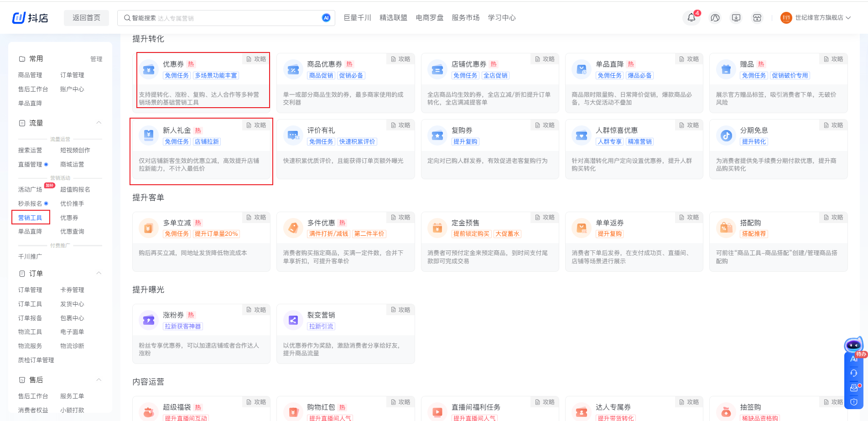Viewport: 868px width, 421px height.
Task: Click the 抖店 logo
Action: pyautogui.click(x=30, y=18)
